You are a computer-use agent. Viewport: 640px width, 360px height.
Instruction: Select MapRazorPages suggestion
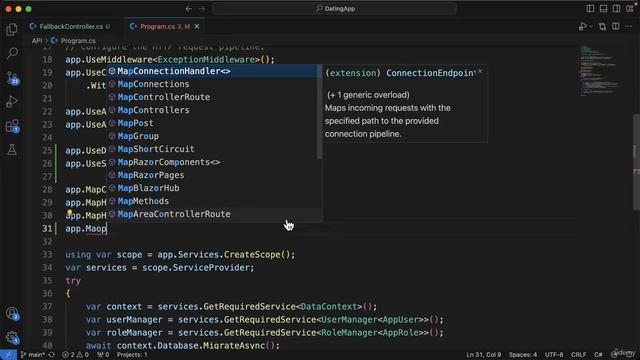(x=212, y=176)
